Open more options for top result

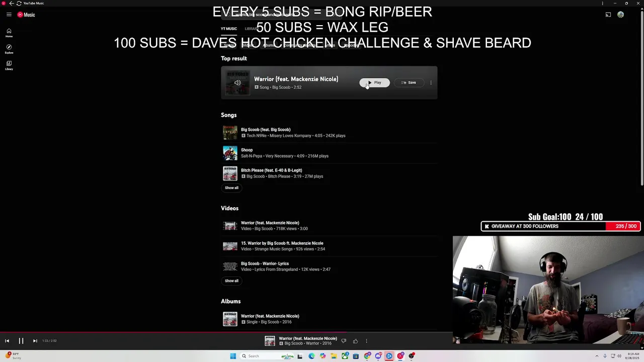click(431, 82)
